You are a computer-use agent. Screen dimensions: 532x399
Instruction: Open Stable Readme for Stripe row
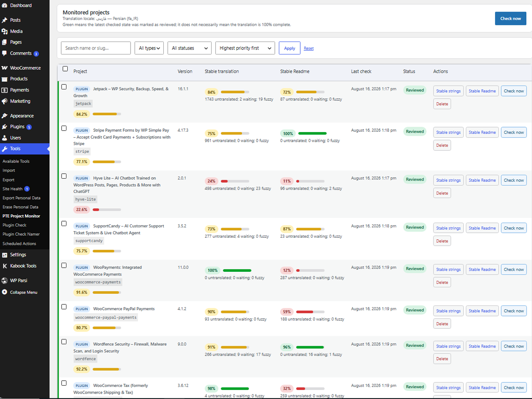(x=482, y=133)
